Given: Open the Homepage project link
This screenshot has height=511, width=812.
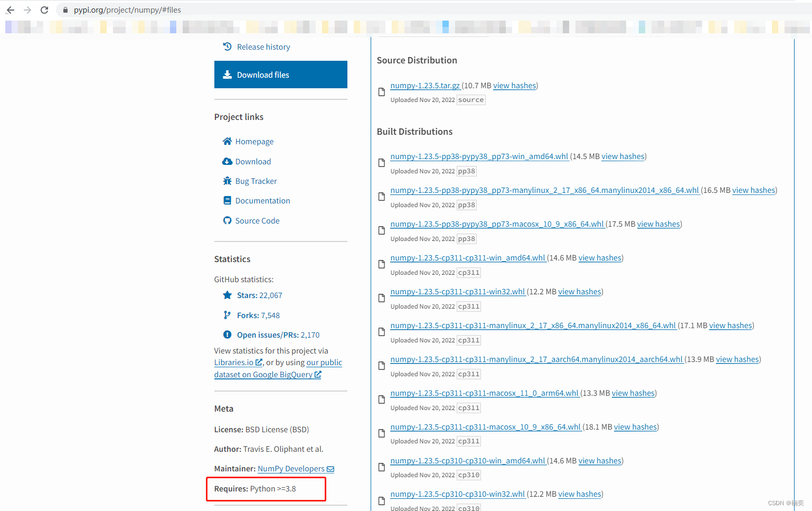Looking at the screenshot, I should (x=254, y=142).
